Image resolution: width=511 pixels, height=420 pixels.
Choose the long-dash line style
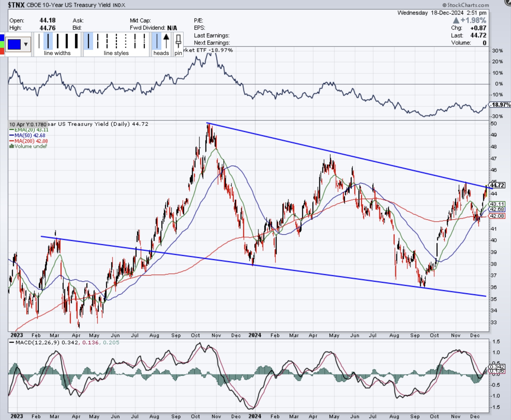coord(98,41)
